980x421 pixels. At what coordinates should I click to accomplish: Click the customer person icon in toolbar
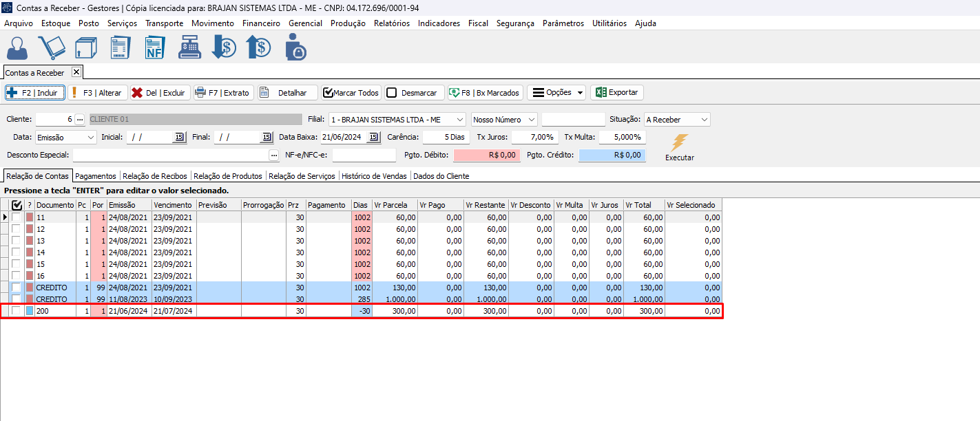pyautogui.click(x=17, y=48)
